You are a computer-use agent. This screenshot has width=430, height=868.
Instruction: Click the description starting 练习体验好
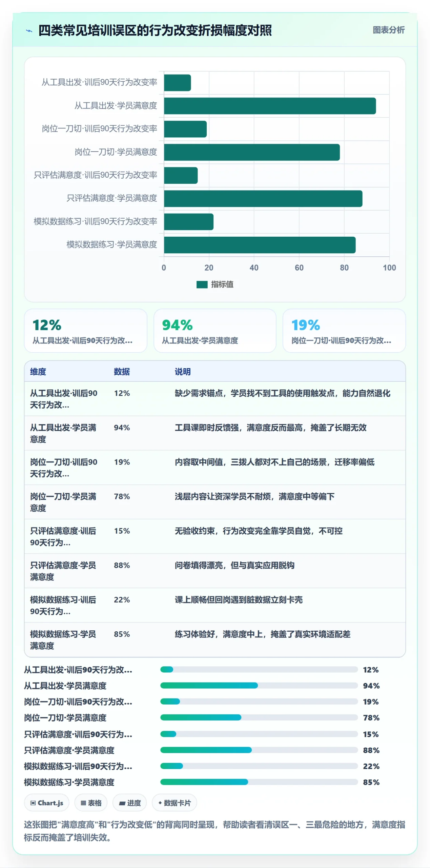pos(263,634)
